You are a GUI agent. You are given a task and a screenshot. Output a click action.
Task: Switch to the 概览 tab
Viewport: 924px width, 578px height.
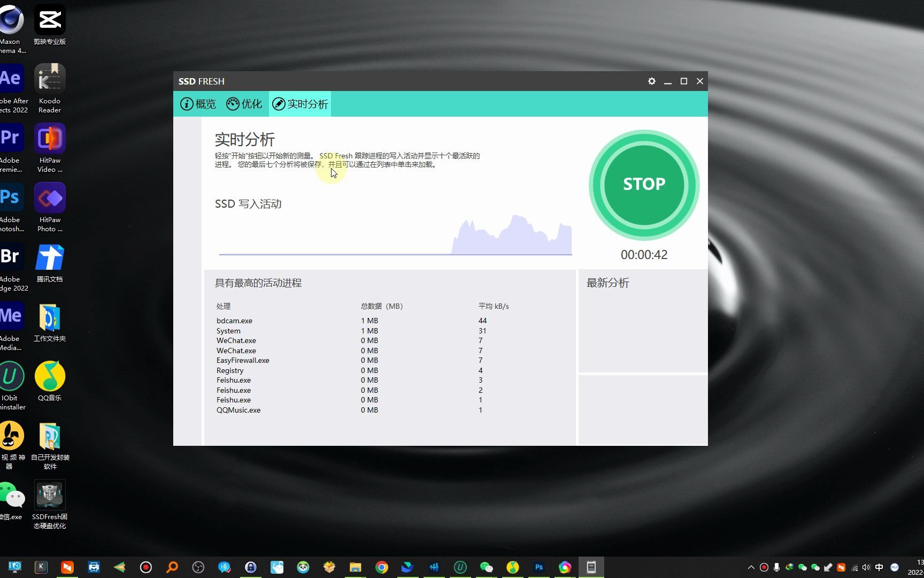pyautogui.click(x=198, y=104)
